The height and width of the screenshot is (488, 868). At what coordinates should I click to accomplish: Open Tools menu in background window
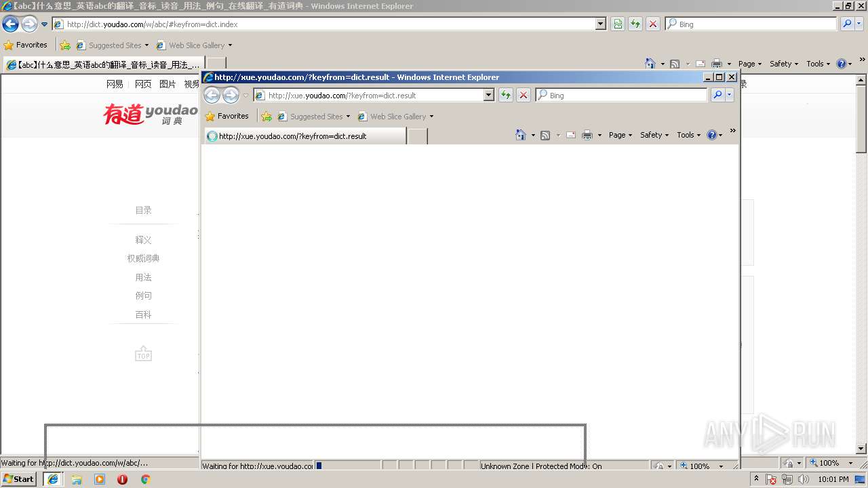pos(818,64)
